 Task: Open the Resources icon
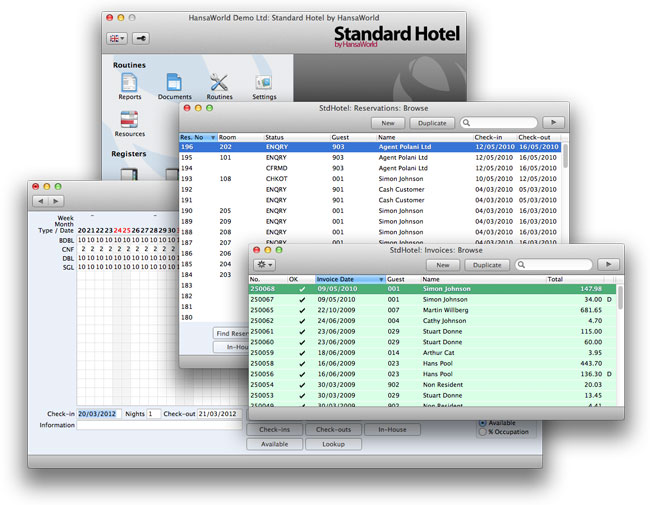(129, 124)
